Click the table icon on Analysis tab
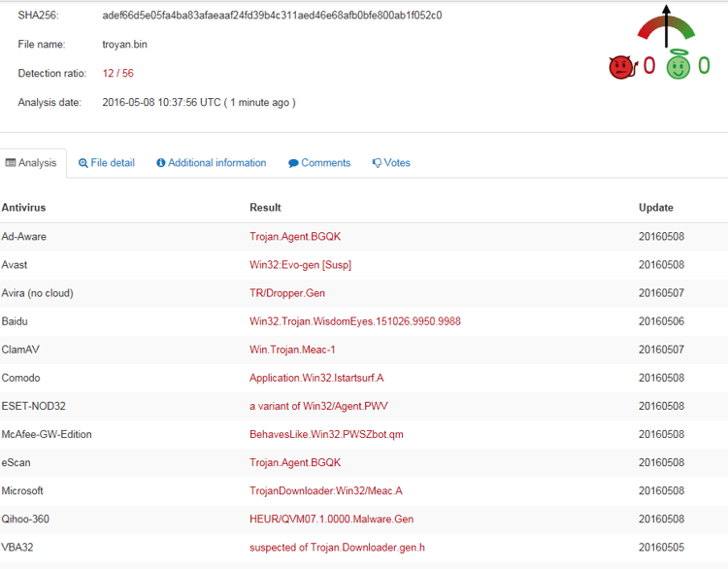 coord(11,163)
